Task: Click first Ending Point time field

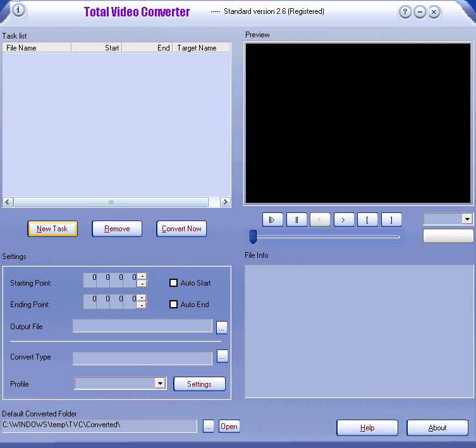Action: tap(90, 301)
